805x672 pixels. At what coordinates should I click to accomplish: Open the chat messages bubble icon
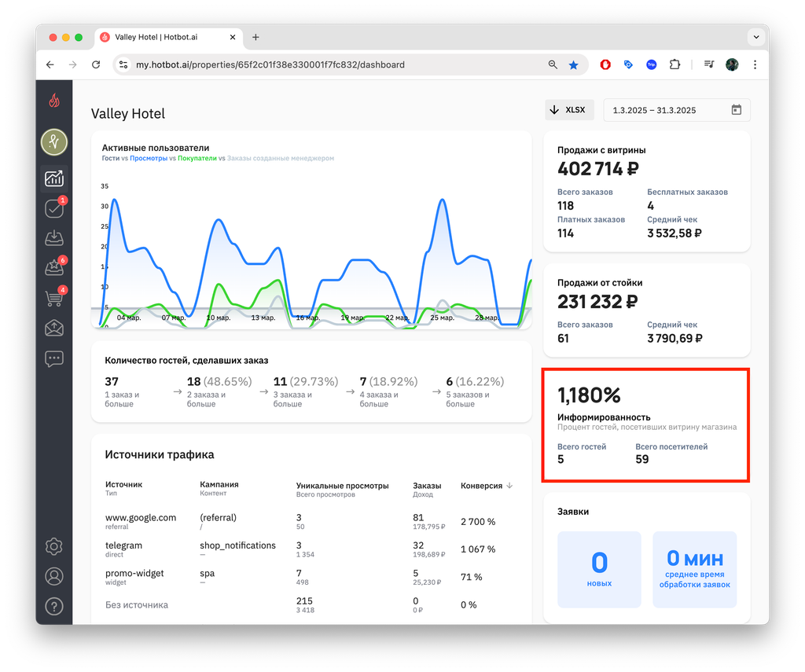pos(54,358)
